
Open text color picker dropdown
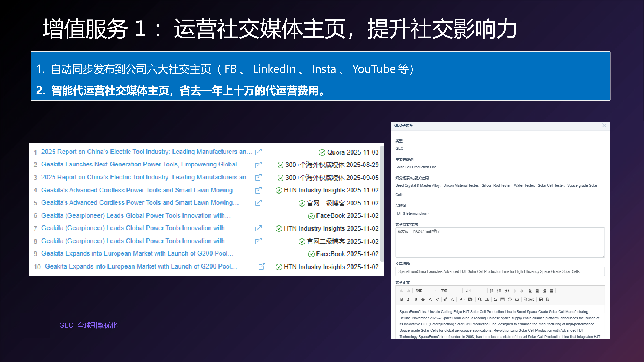pyautogui.click(x=462, y=299)
